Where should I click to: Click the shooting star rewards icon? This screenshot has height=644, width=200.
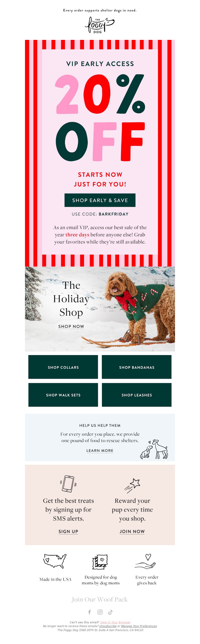click(132, 485)
